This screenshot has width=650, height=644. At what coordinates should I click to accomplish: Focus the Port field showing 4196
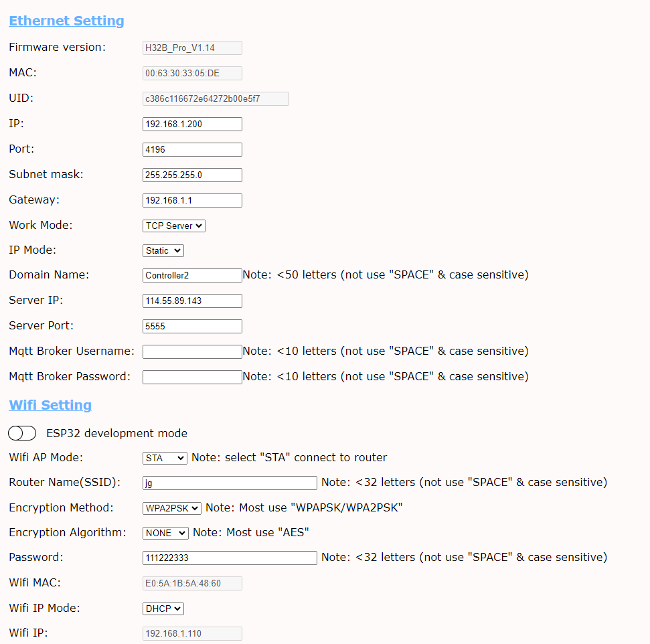(x=192, y=150)
